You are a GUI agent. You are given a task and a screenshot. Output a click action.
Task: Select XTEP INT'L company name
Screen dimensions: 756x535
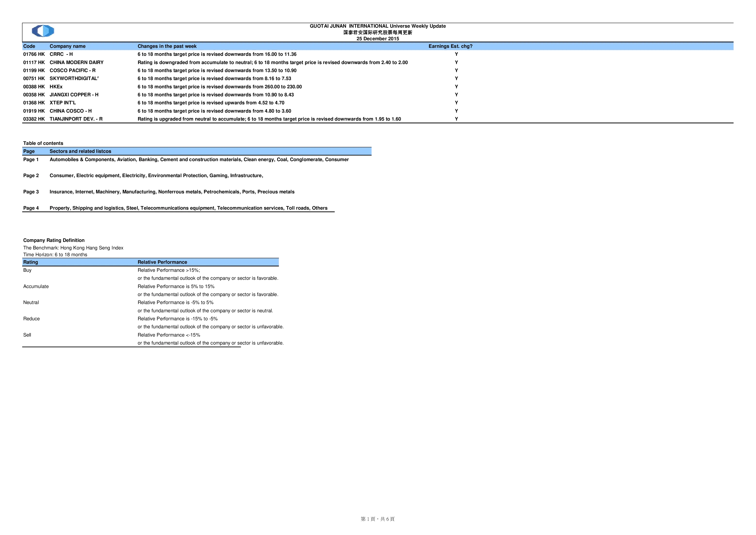coord(63,103)
